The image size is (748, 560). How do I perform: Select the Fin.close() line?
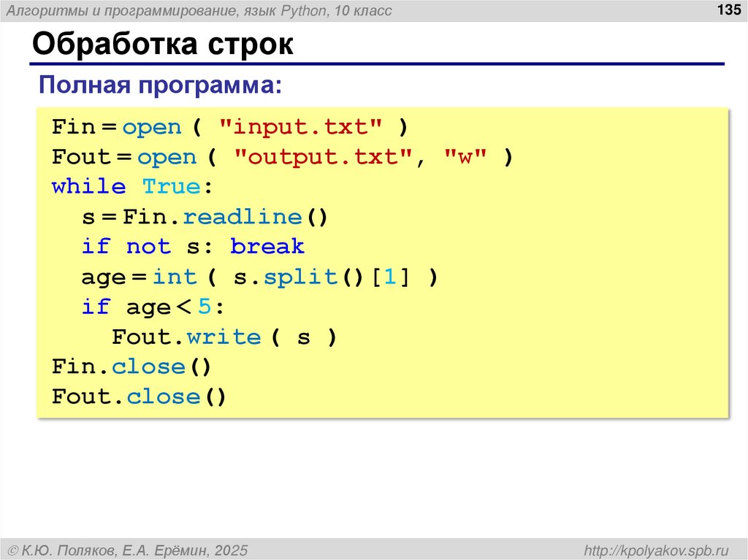(x=131, y=366)
